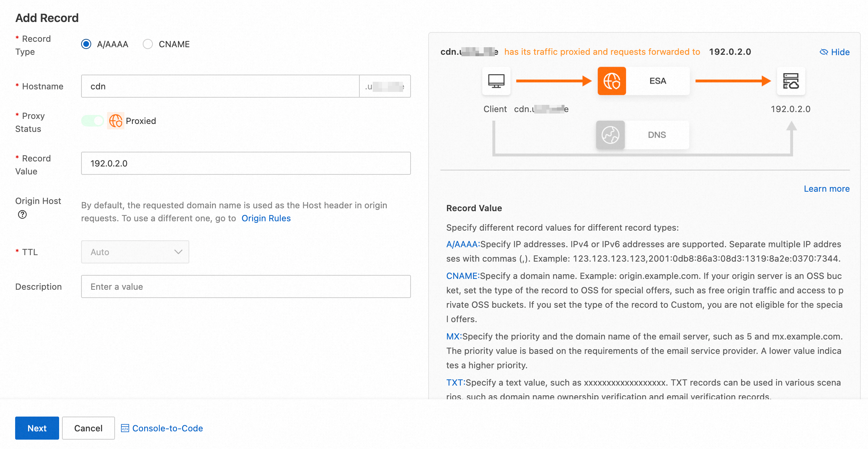Click the TTL dropdown chevron arrow

click(178, 252)
